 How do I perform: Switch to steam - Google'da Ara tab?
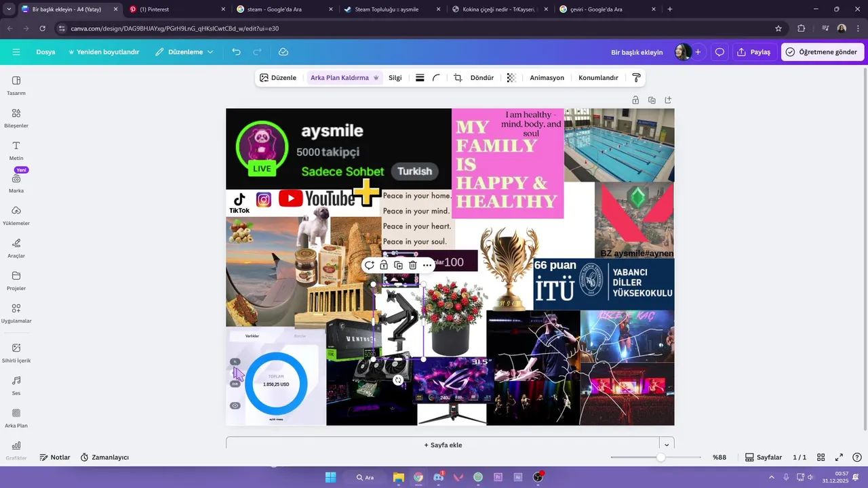click(285, 9)
